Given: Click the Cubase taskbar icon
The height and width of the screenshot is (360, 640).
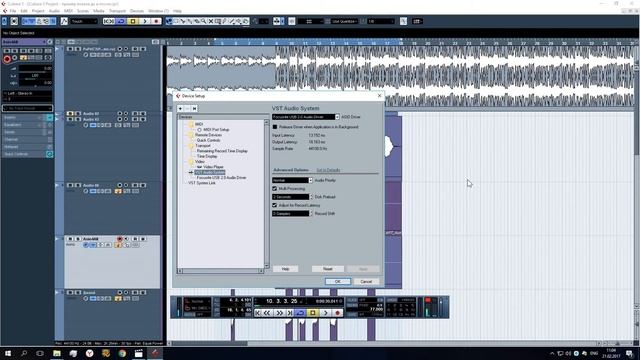Looking at the screenshot, I should (155, 353).
